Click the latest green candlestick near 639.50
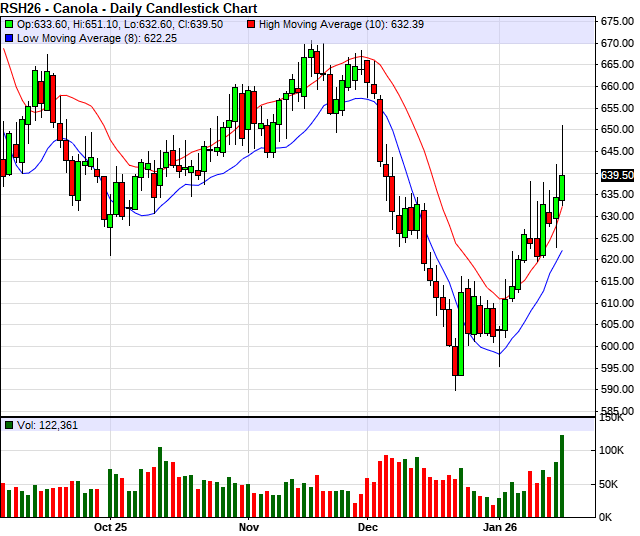Viewport: 640px width, 536px height. click(562, 187)
